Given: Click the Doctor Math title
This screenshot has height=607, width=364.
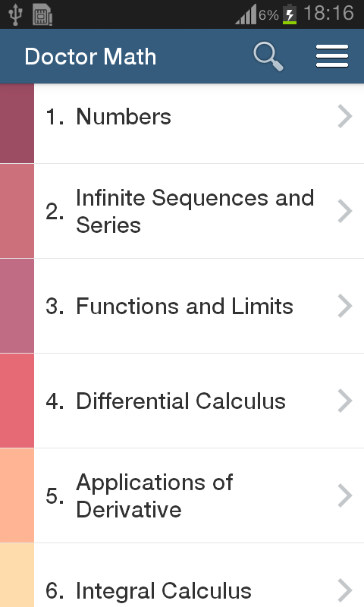Looking at the screenshot, I should 90,56.
